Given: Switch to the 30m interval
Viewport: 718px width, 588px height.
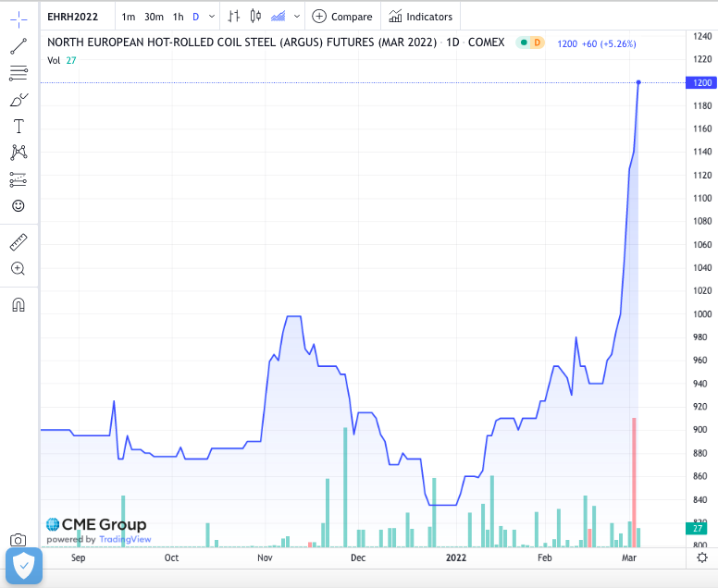Looking at the screenshot, I should pyautogui.click(x=154, y=17).
